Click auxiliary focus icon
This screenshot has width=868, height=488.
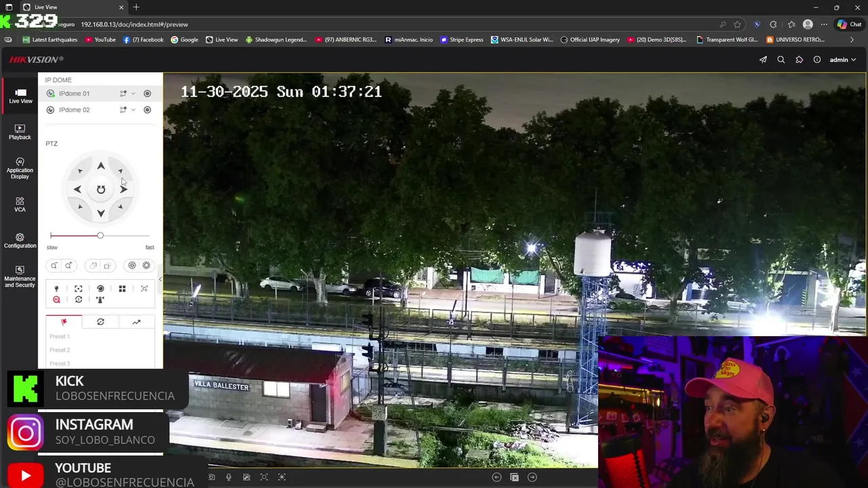point(78,289)
